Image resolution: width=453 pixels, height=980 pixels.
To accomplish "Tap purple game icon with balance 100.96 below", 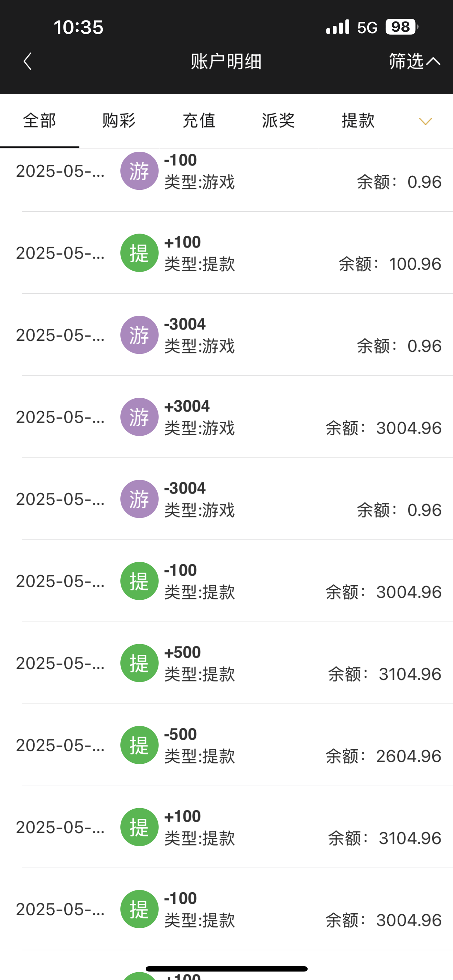I will 139,171.
